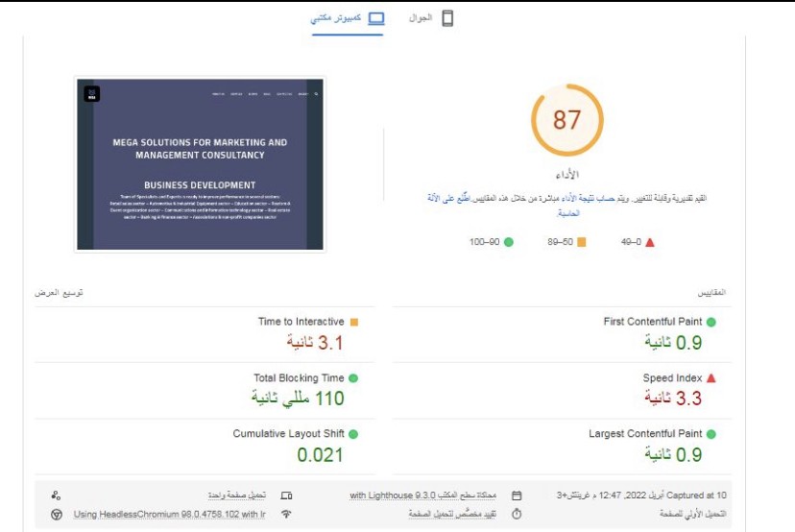Click the green dot beside Largest Contentful Paint
795x532 pixels.
click(711, 434)
